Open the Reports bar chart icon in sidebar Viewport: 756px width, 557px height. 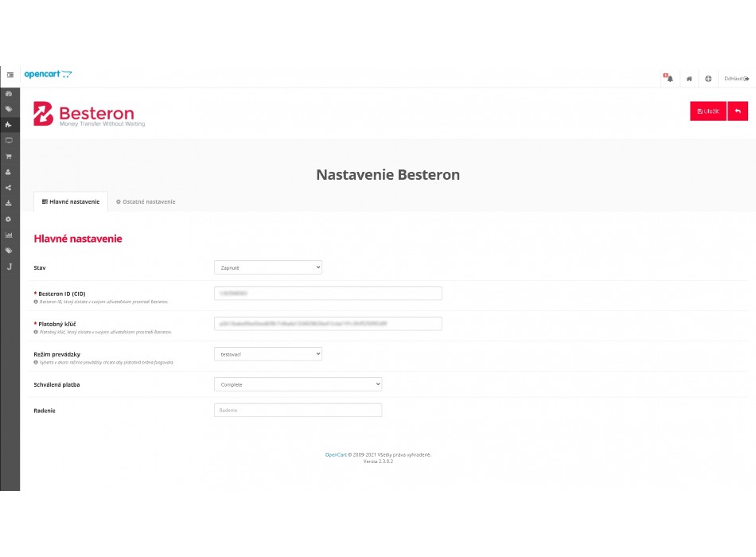[x=9, y=235]
